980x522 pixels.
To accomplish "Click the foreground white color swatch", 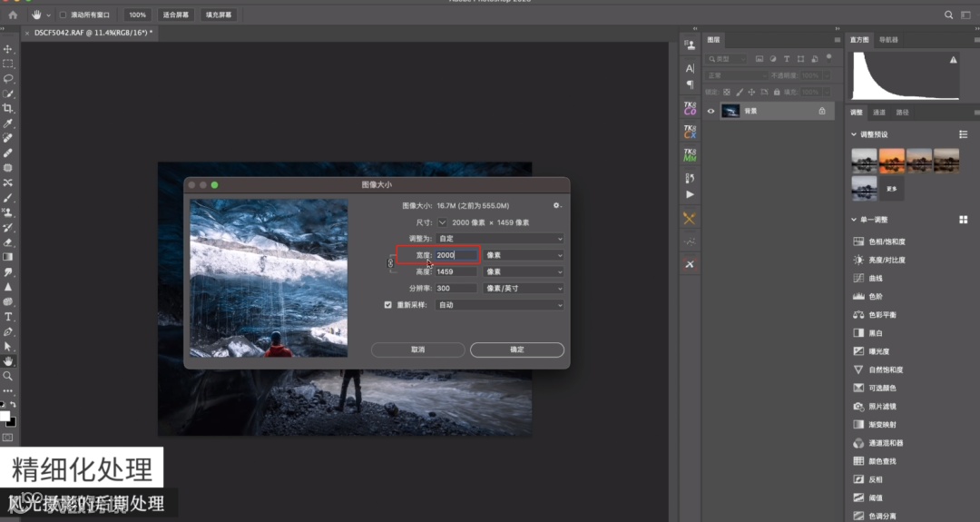I will tap(5, 417).
